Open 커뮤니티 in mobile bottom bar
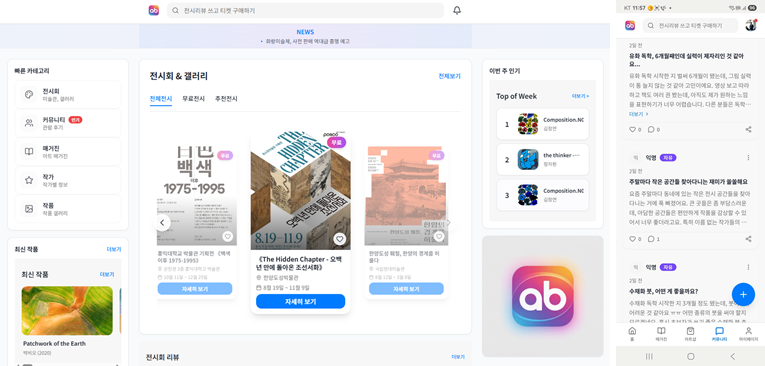765x366 pixels. coord(719,334)
